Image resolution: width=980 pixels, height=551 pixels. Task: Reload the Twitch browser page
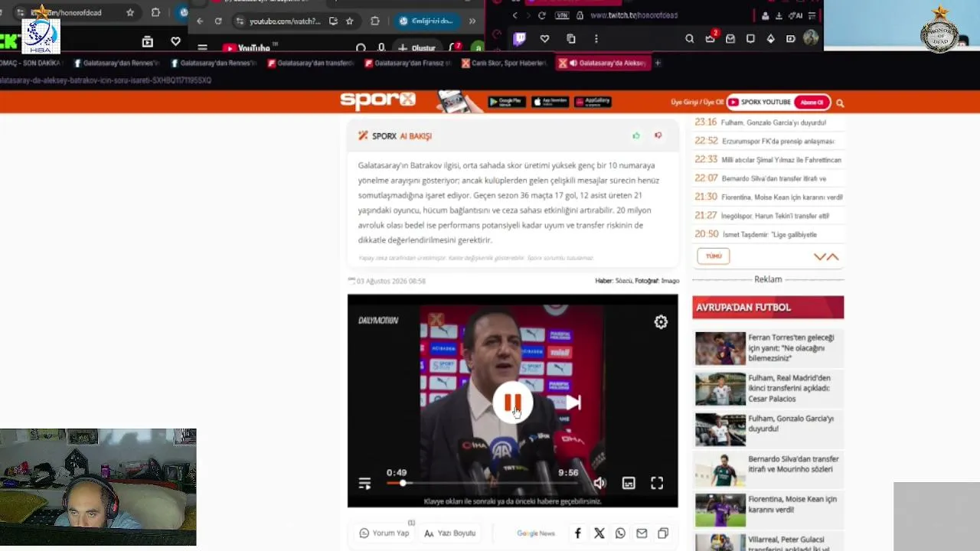(542, 15)
